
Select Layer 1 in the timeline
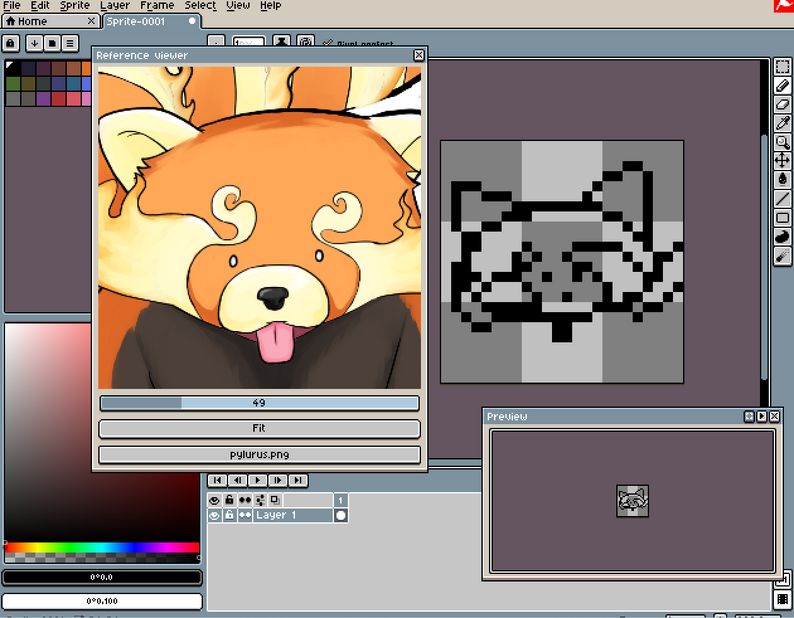click(x=293, y=516)
